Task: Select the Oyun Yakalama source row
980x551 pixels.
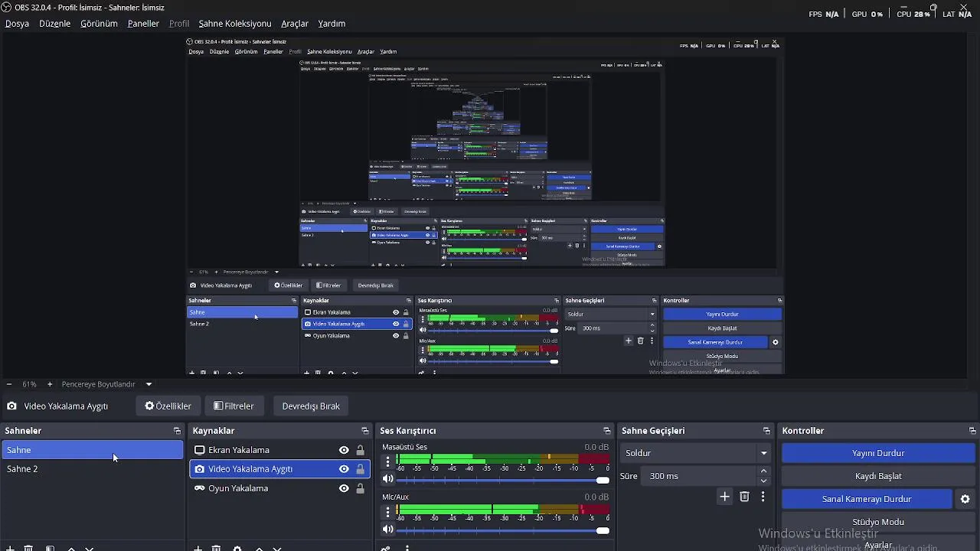Action: pyautogui.click(x=279, y=488)
